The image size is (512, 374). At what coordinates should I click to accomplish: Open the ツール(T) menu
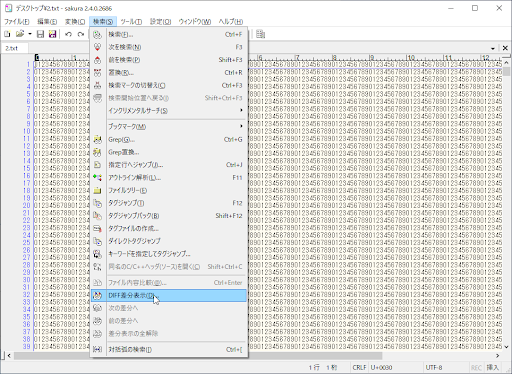[131, 22]
